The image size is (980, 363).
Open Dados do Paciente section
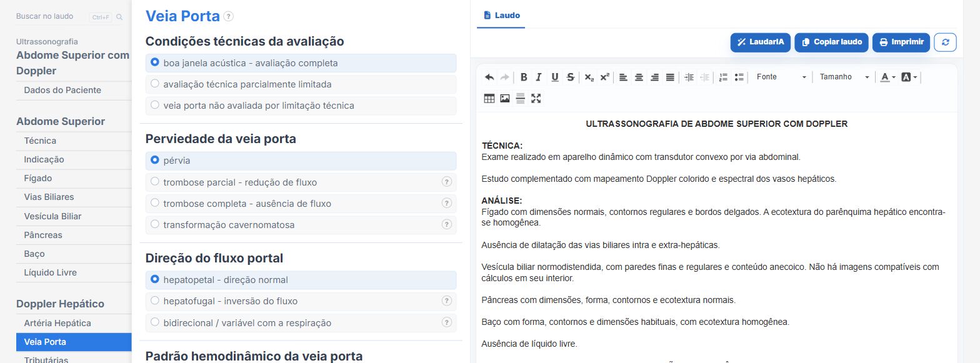[74, 90]
